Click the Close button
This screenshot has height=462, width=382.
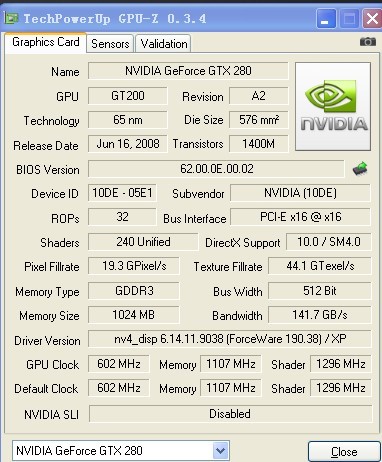[x=344, y=452]
